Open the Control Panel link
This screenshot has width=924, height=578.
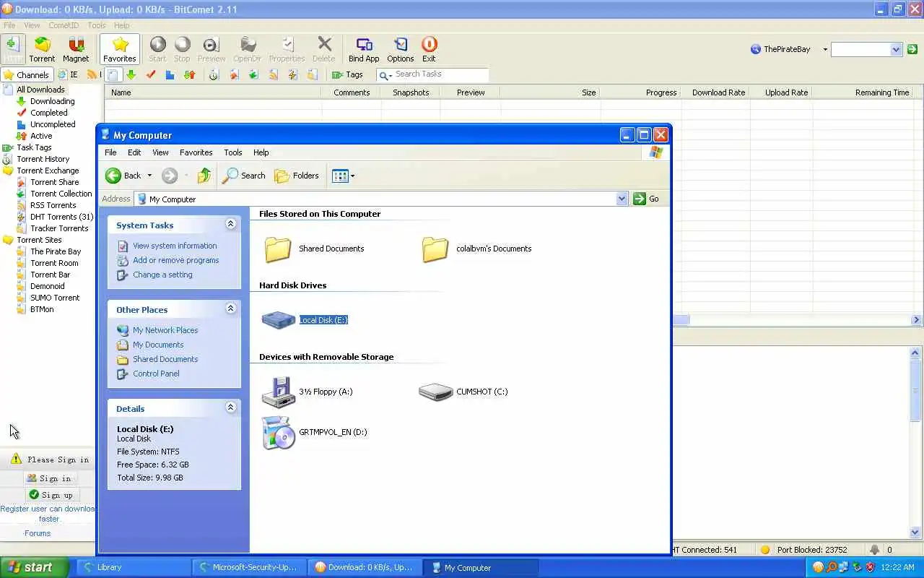click(156, 374)
